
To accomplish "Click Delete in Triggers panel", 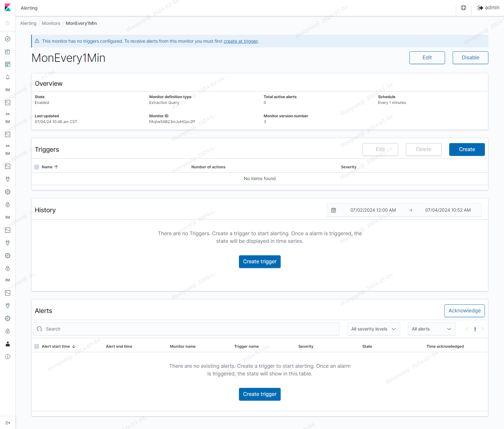I will (424, 149).
